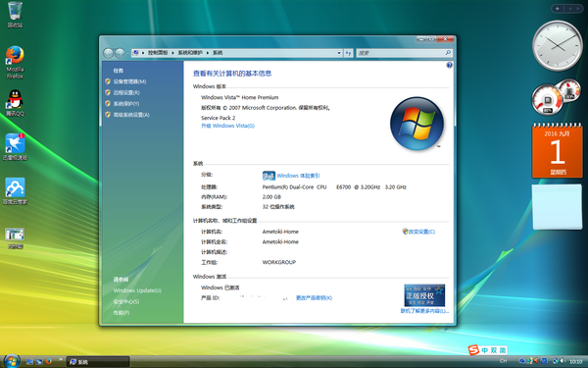Image resolution: width=588 pixels, height=368 pixels.
Task: Click Switch between windows in Quick Launch
Action: point(39,361)
